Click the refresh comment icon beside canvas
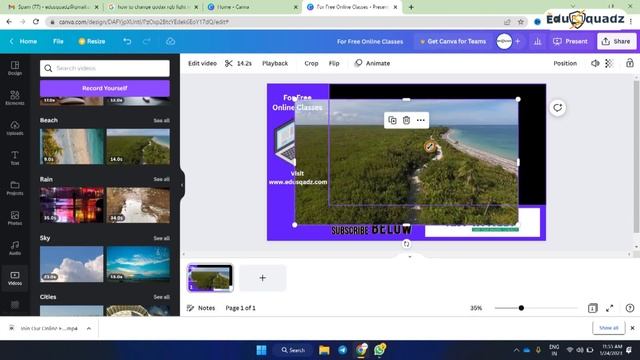The image size is (640, 360). 558,108
